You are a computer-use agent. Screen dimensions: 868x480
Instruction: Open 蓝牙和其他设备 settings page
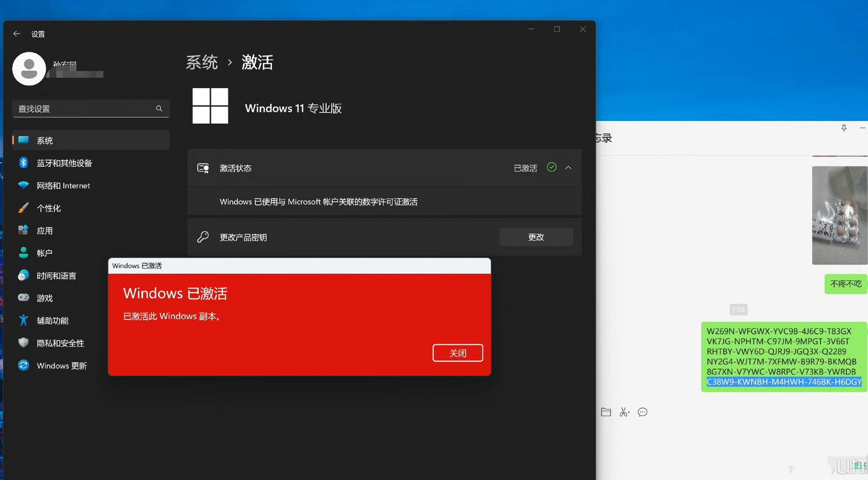[91, 163]
